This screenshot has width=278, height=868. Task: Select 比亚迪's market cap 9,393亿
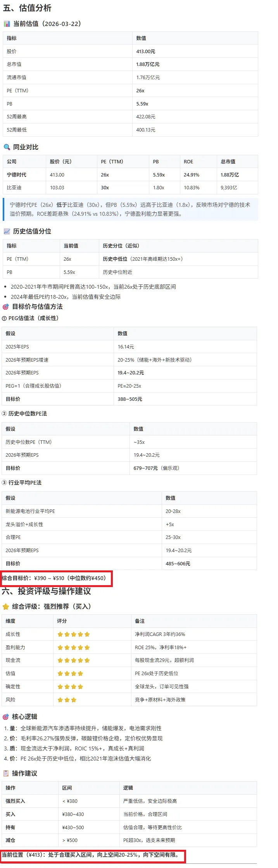229,188
